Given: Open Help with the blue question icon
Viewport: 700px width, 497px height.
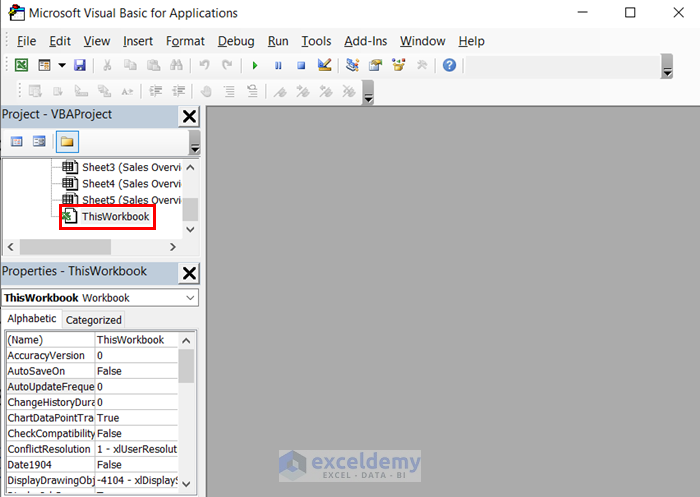Looking at the screenshot, I should [450, 65].
